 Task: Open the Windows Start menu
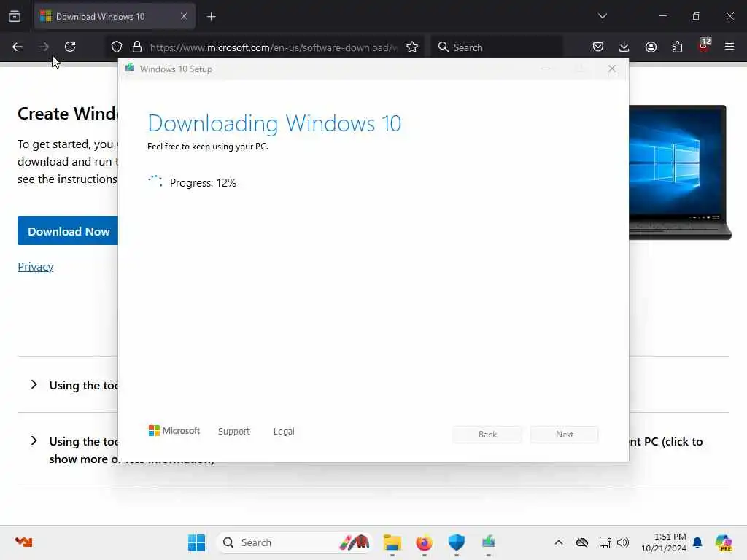pyautogui.click(x=196, y=542)
